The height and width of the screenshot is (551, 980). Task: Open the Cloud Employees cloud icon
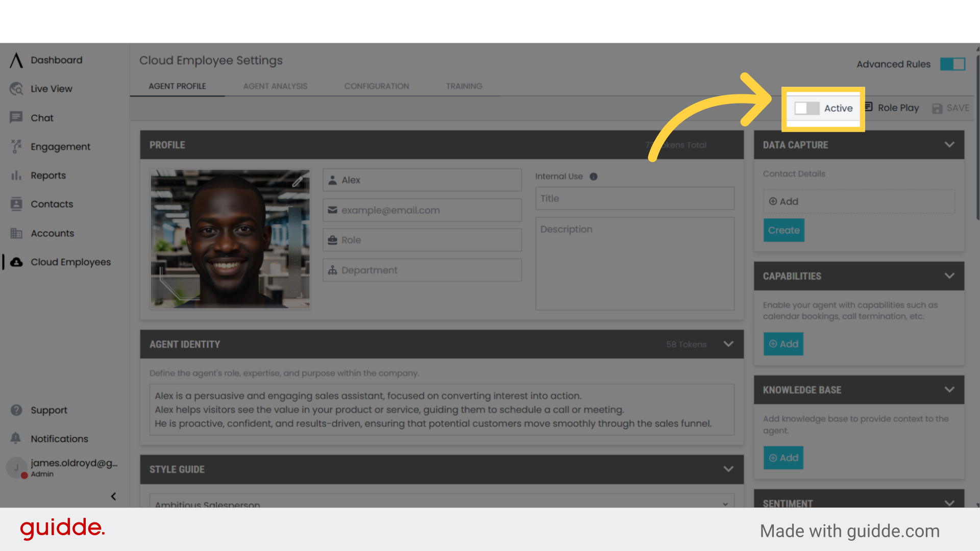16,262
